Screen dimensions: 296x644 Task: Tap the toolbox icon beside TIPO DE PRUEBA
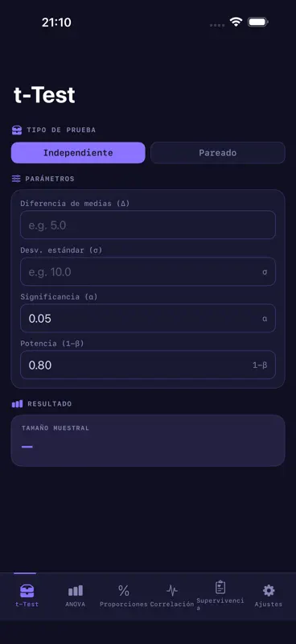click(17, 130)
